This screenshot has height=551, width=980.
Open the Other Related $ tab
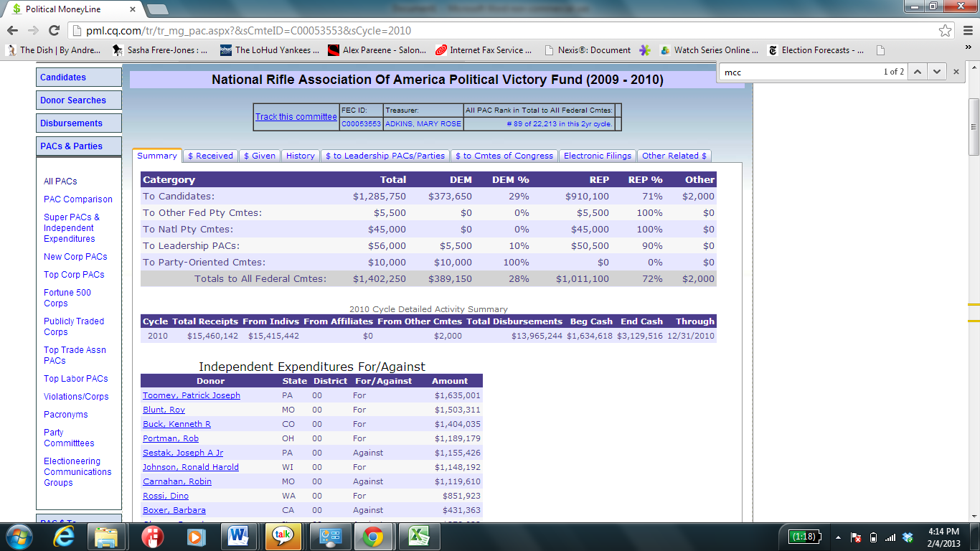point(674,156)
